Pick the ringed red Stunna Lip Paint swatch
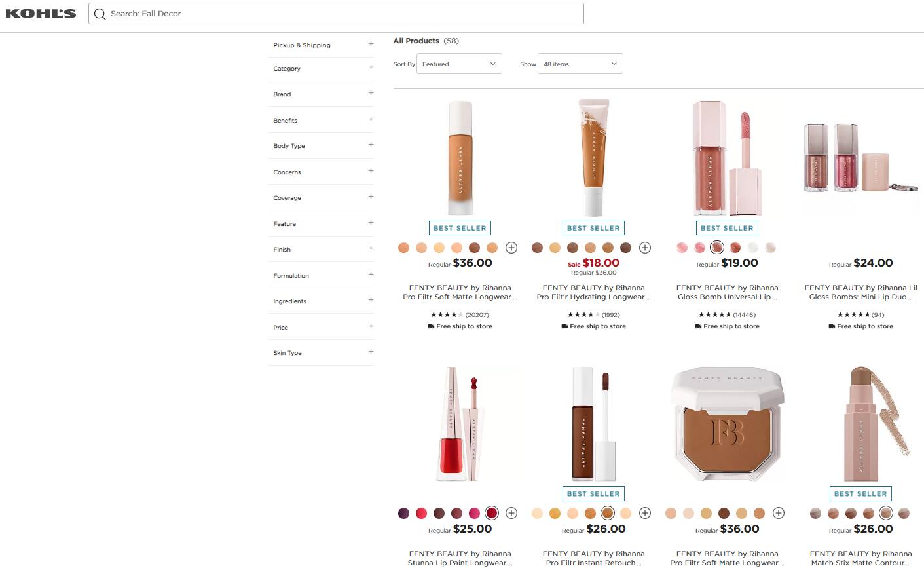 click(x=492, y=513)
